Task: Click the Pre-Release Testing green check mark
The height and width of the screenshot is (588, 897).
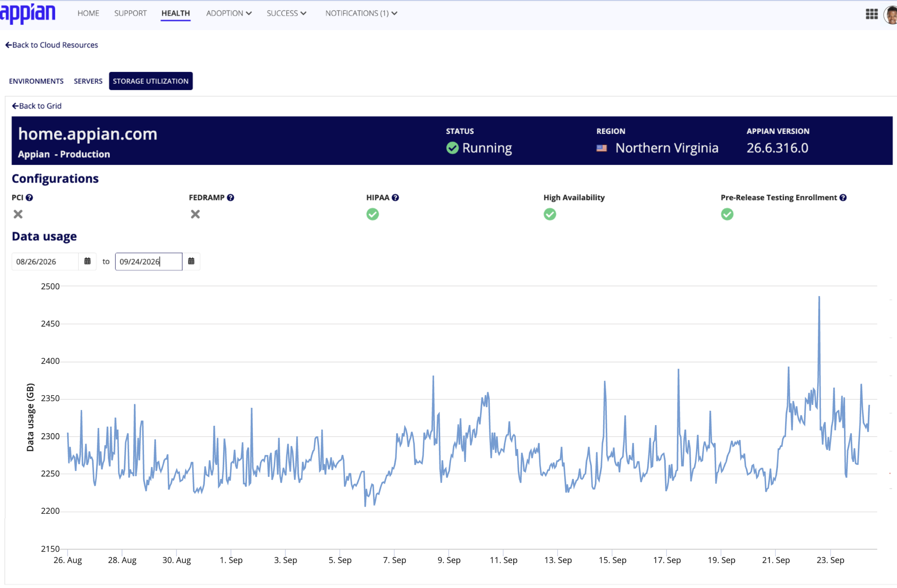Action: [727, 214]
